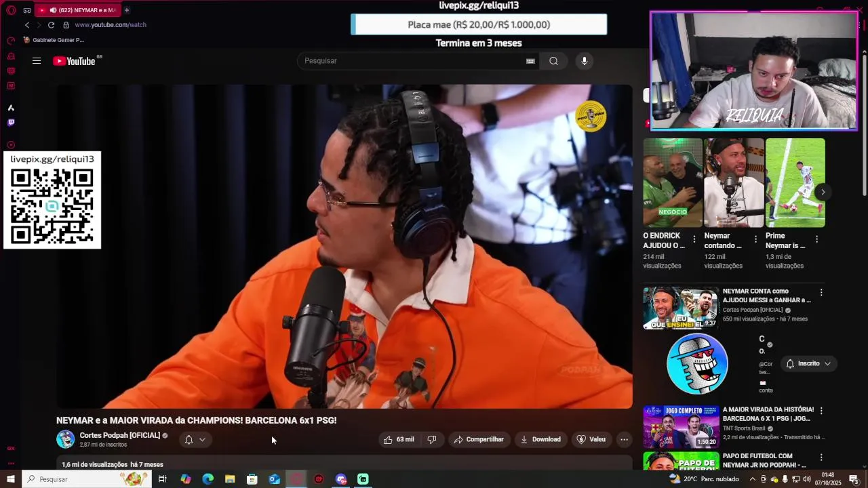Open NEYMAR CONTA como AJUDOU MESSI thumbnail
The width and height of the screenshot is (868, 488).
point(681,308)
